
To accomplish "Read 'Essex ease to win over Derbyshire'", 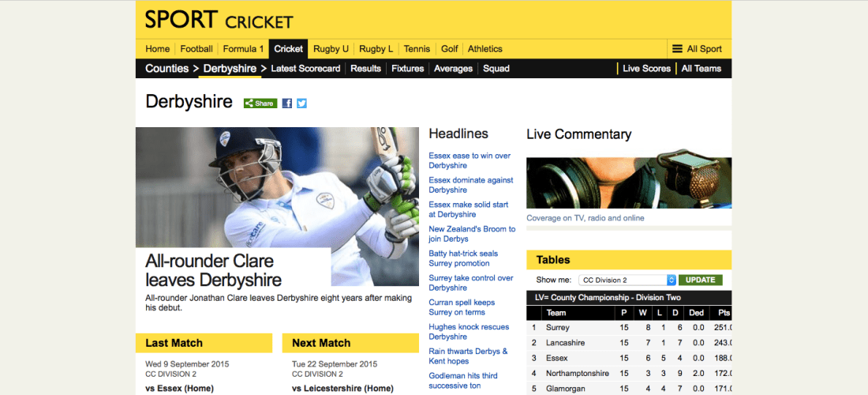I will click(470, 160).
